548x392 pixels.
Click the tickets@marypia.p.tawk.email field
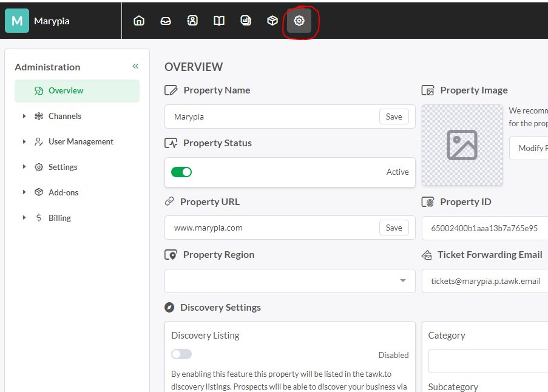pyautogui.click(x=485, y=281)
